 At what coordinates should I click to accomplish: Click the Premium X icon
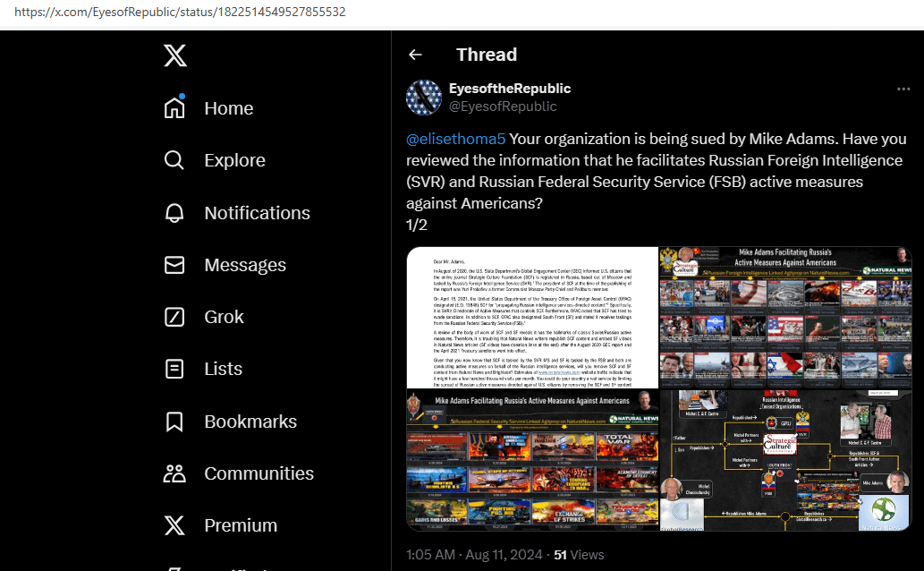click(174, 525)
